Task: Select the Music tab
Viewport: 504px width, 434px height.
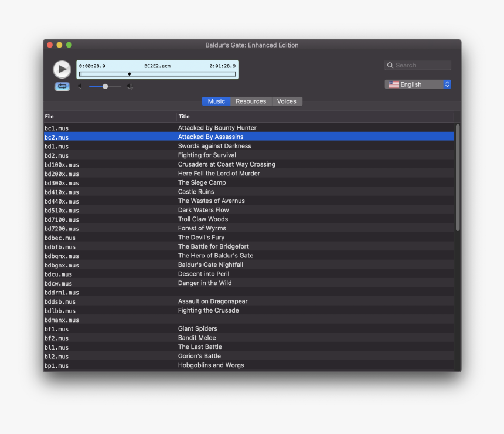Action: click(216, 101)
